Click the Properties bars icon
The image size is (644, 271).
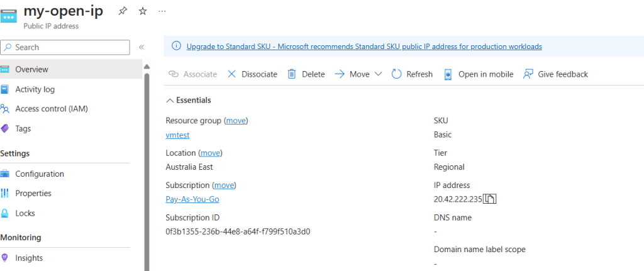[5, 193]
